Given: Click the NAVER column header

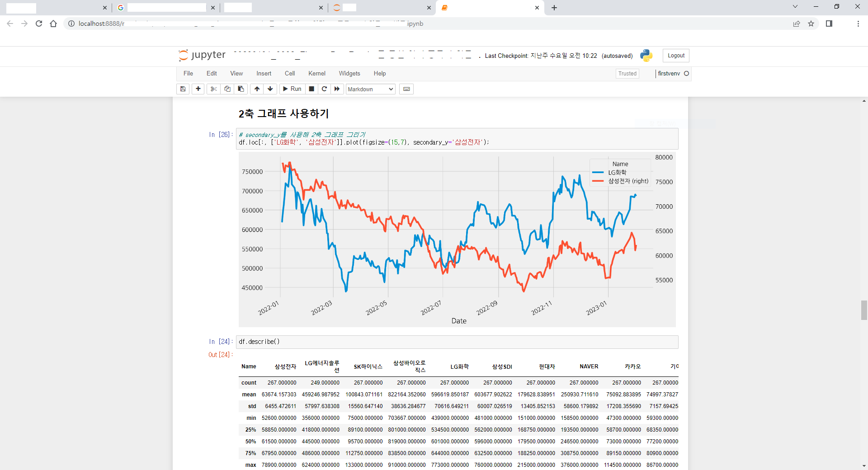Looking at the screenshot, I should [x=589, y=367].
